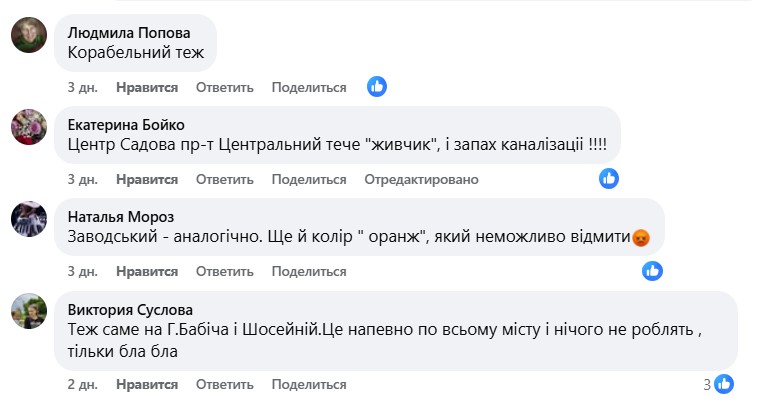Image resolution: width=766 pixels, height=415 pixels.
Task: Click Ответить under Виктория Суслова's comment
Action: coord(225,385)
